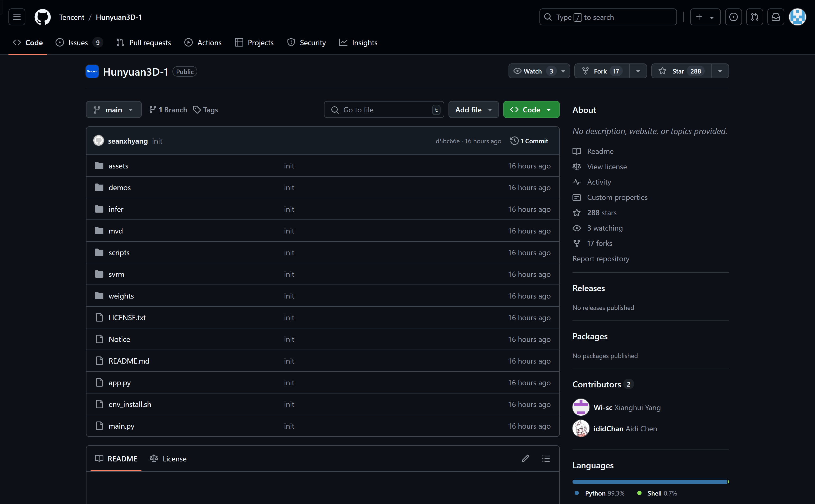This screenshot has width=815, height=504.
Task: Open the Notice file
Action: tap(119, 339)
